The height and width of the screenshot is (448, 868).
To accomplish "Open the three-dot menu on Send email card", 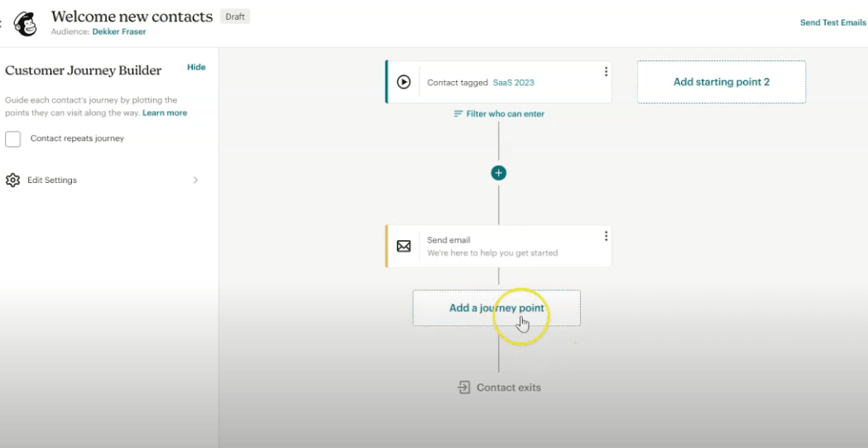I will pyautogui.click(x=606, y=236).
